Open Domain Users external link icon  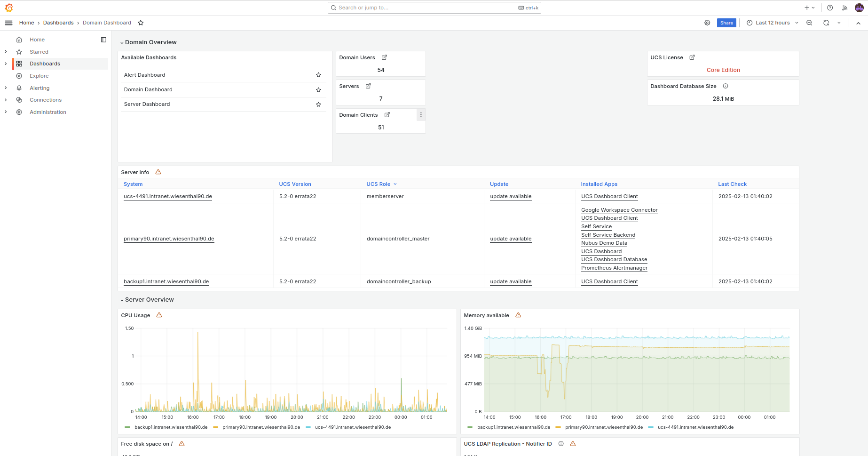tap(384, 57)
